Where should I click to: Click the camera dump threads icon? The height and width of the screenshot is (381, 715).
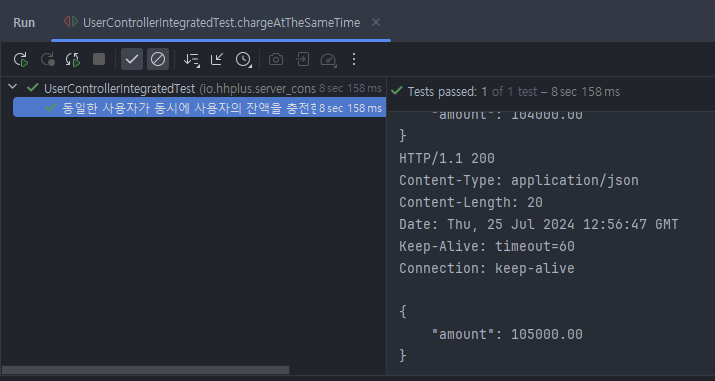click(275, 59)
